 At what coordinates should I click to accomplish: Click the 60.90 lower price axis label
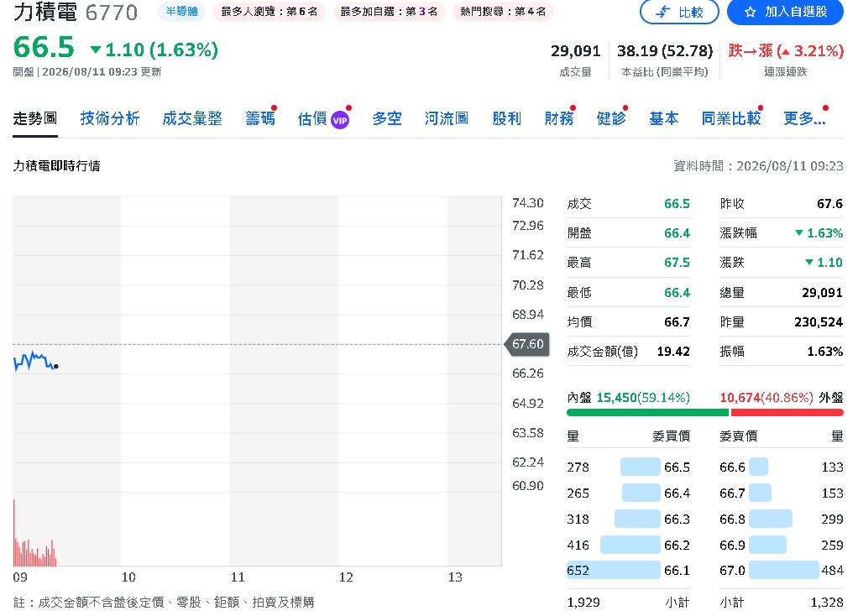tap(527, 486)
